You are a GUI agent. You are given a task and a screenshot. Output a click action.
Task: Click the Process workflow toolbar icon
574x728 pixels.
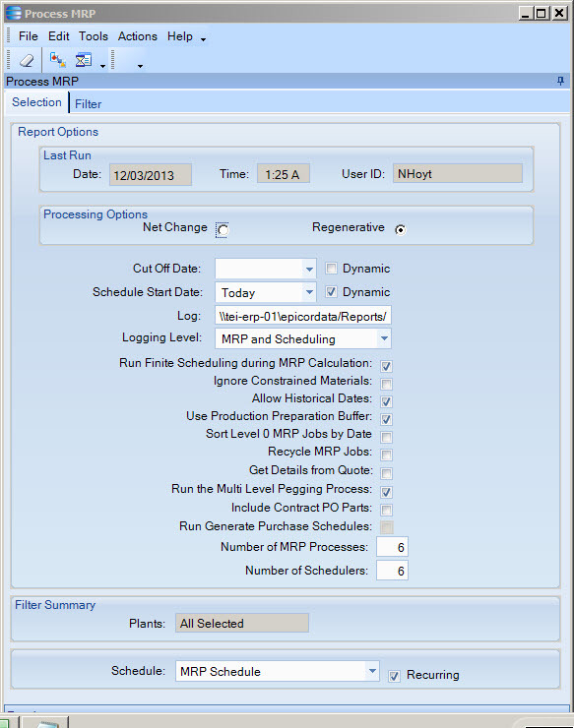click(58, 60)
